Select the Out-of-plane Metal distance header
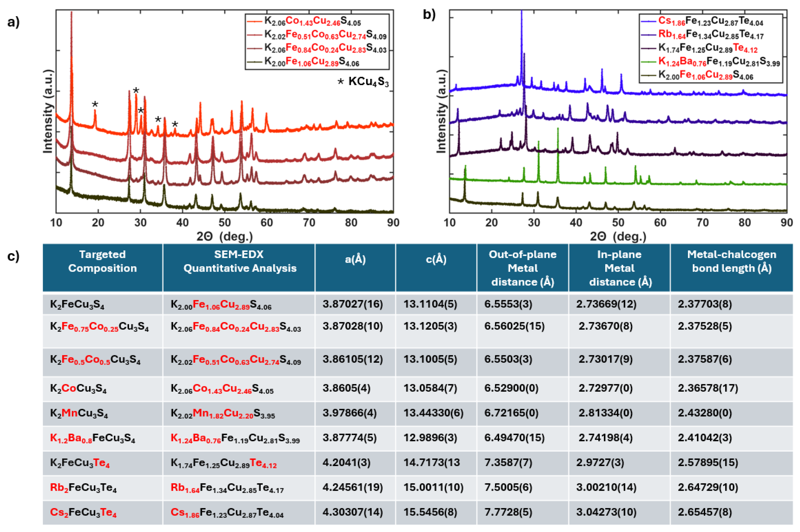Viewport: 800px width, 532px height. pos(522,268)
